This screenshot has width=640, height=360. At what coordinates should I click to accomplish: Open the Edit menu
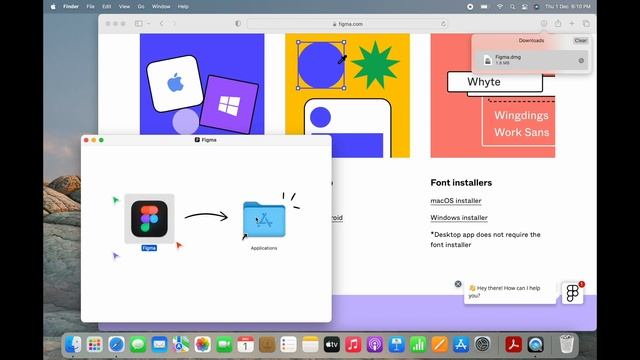107,7
